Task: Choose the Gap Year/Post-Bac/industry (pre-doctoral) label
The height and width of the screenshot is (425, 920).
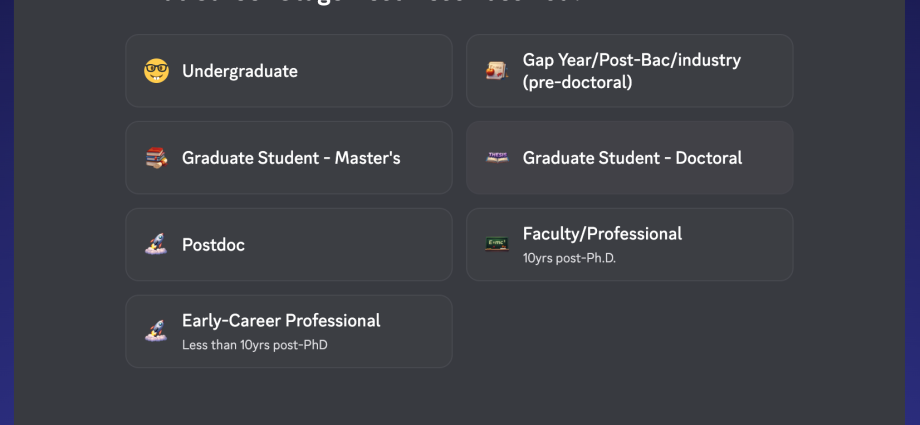Action: (631, 71)
